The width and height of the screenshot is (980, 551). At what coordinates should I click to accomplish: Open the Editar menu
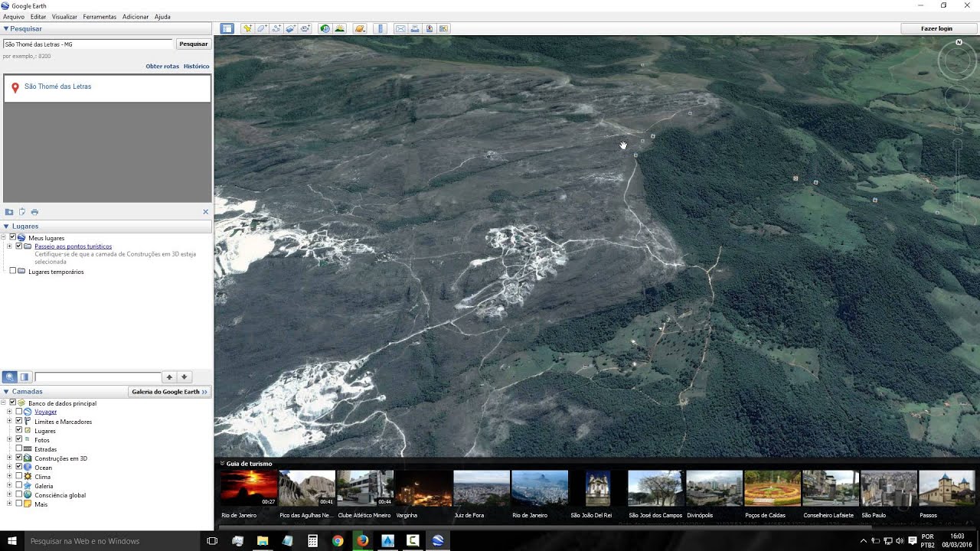(38, 16)
